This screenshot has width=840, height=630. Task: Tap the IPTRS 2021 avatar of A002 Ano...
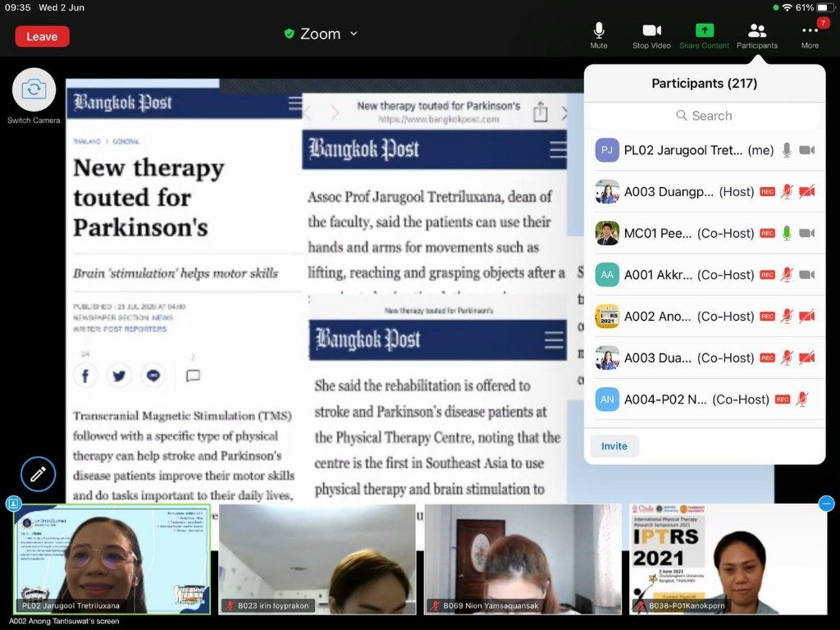point(607,316)
